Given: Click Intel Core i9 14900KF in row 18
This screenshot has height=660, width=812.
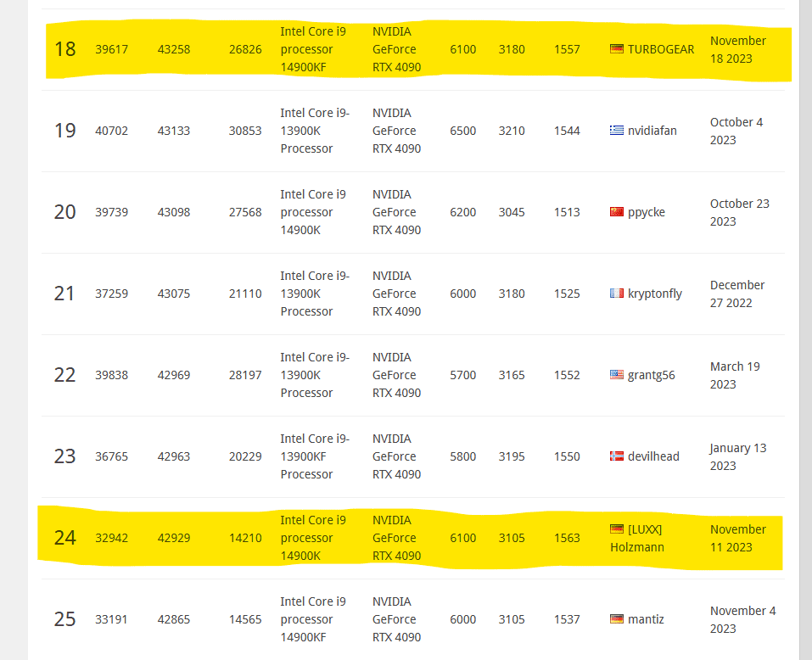Looking at the screenshot, I should 313,49.
